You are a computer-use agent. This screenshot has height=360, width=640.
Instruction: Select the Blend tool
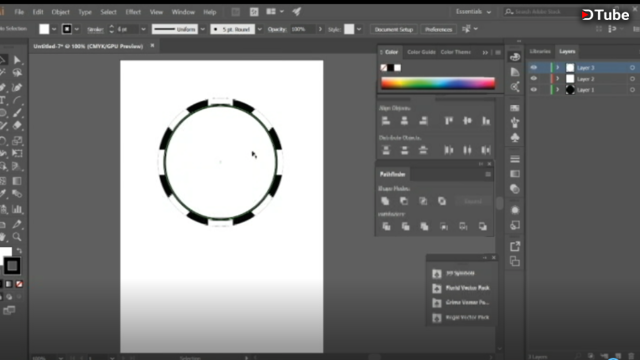(17, 193)
